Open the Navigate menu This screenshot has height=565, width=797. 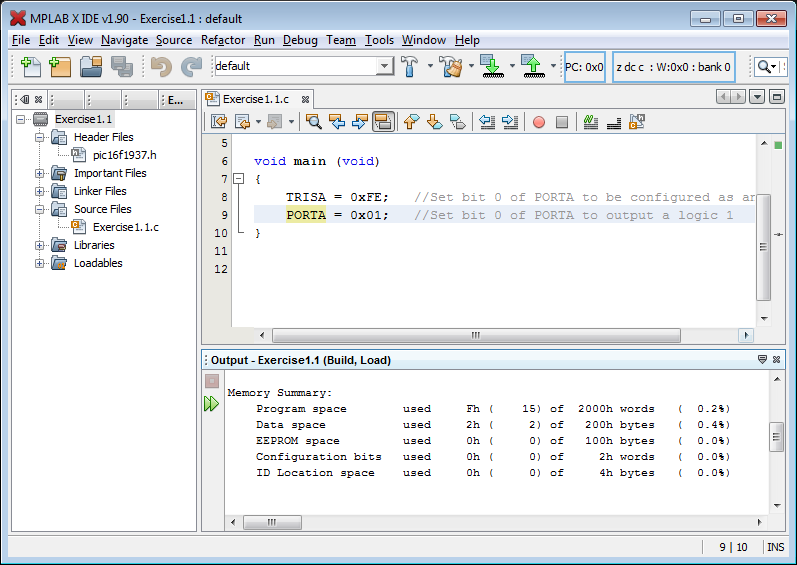[x=125, y=40]
